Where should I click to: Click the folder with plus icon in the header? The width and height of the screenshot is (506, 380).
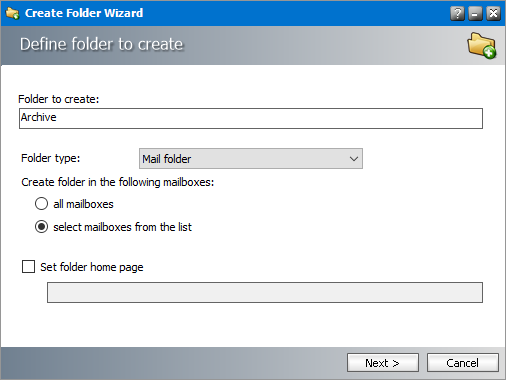482,46
